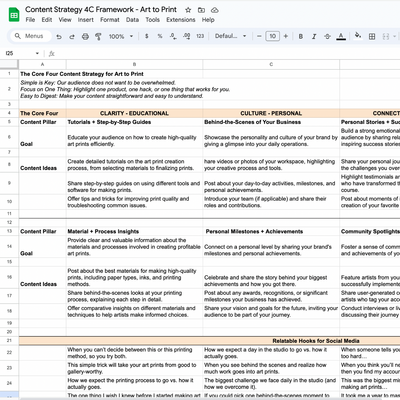The image size is (400, 400).
Task: Open the zoom 100% dropdown
Action: point(121,36)
